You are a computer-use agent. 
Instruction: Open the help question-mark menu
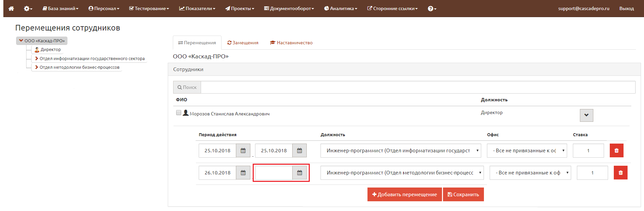[432, 8]
